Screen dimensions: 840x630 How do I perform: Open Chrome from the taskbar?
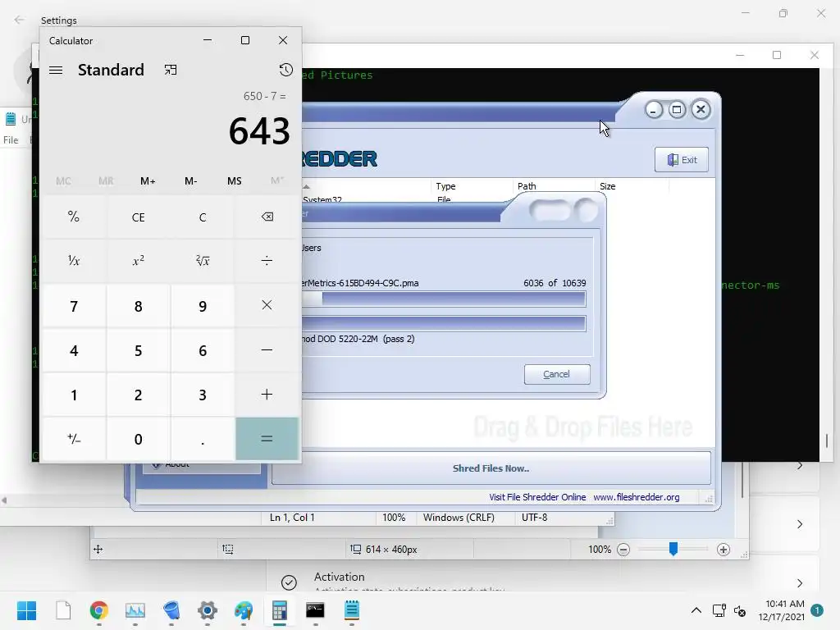coord(99,610)
